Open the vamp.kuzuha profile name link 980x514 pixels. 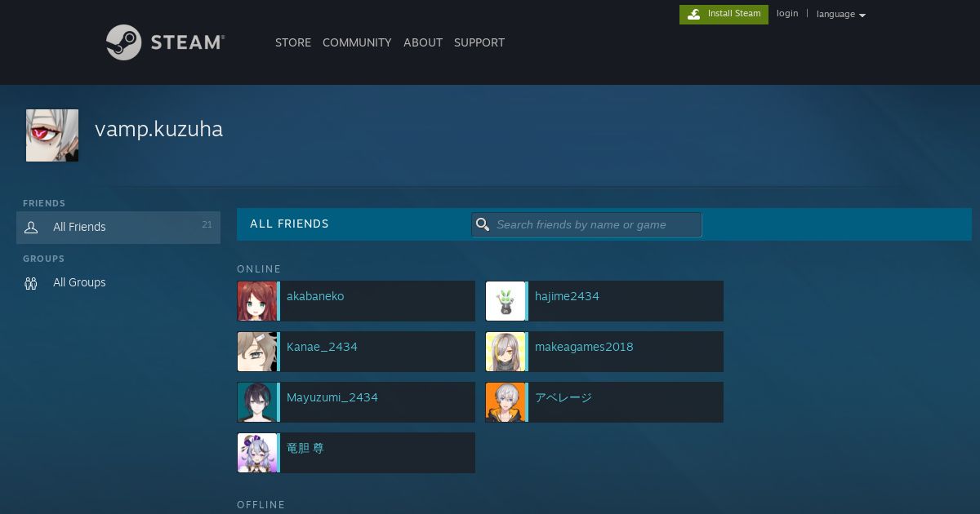coord(158,130)
